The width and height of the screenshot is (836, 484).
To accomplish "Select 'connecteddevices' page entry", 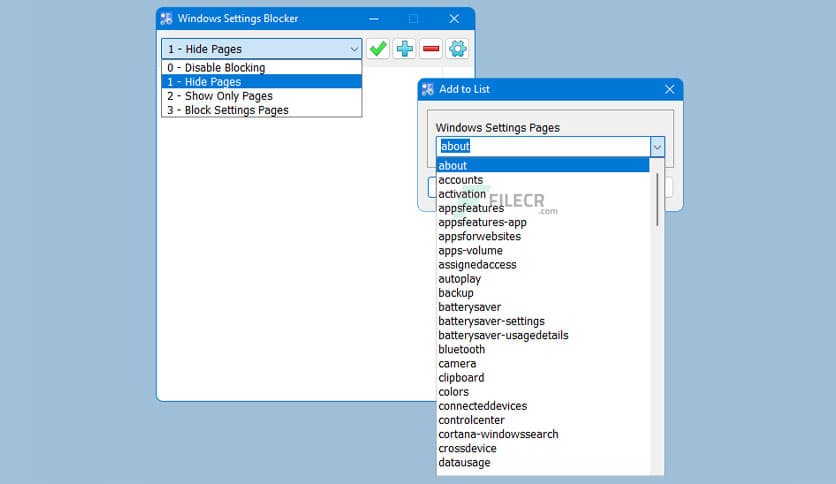I will click(x=543, y=406).
